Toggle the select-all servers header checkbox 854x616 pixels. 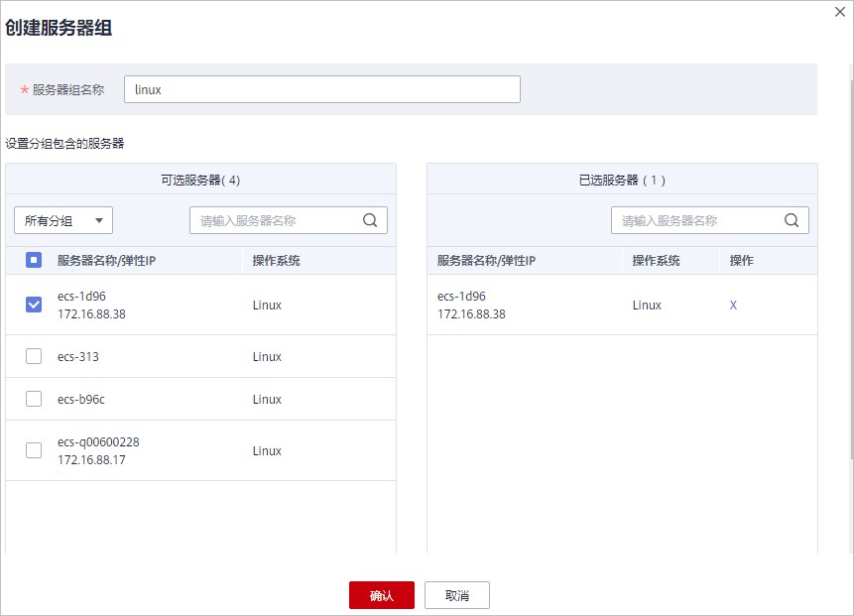pos(34,260)
